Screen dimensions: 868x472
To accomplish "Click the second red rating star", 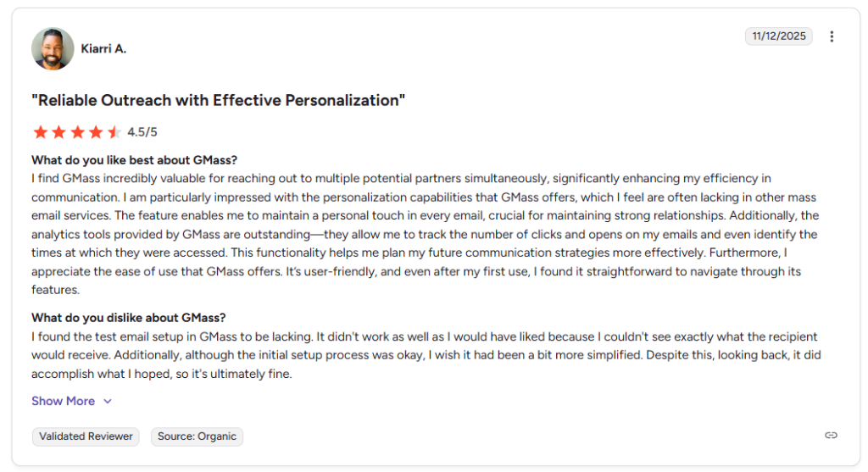I will (58, 132).
